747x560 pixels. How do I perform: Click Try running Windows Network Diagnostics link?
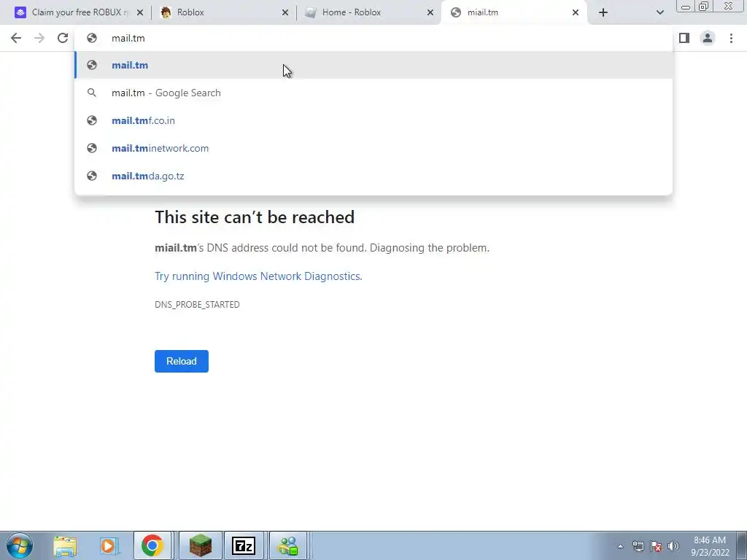[258, 276]
